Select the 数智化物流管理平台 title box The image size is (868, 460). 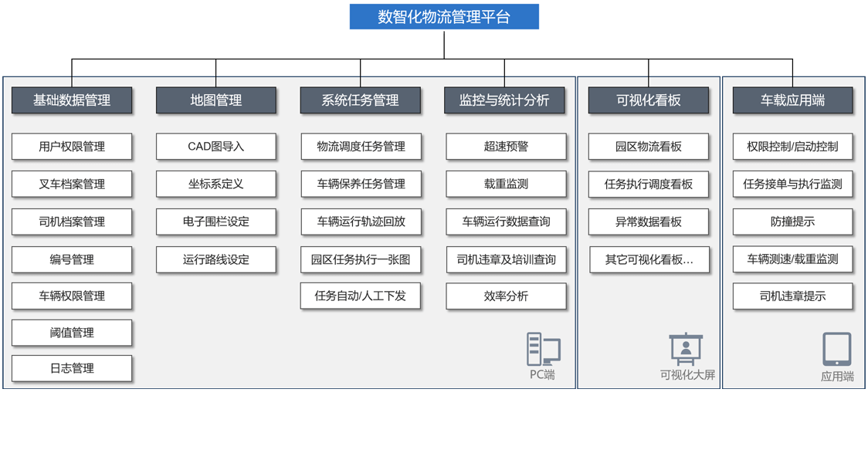point(444,17)
